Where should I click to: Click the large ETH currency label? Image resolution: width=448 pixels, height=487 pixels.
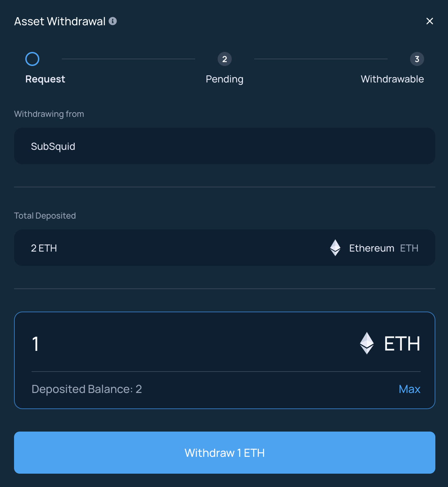[x=402, y=343]
